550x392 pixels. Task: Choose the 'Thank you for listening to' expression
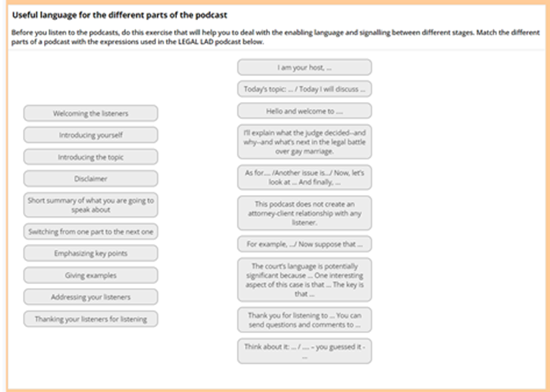[x=304, y=320]
